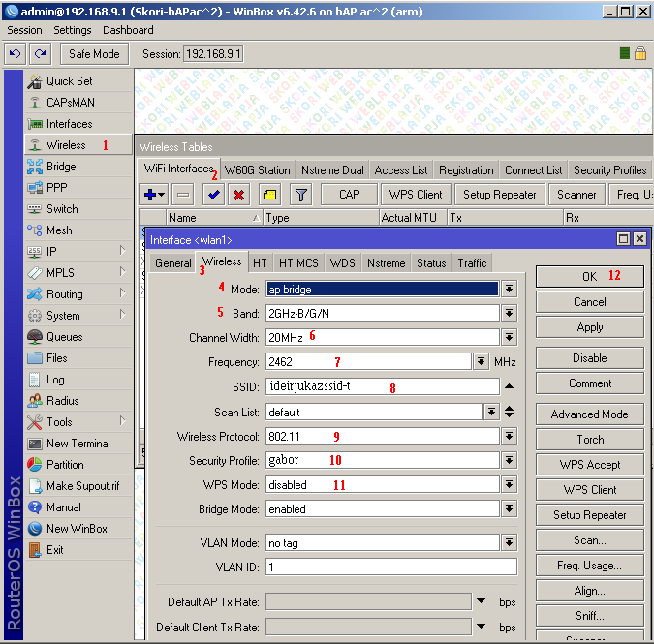The width and height of the screenshot is (654, 644).
Task: Click the blue checkmark enable icon
Action: pyautogui.click(x=214, y=195)
